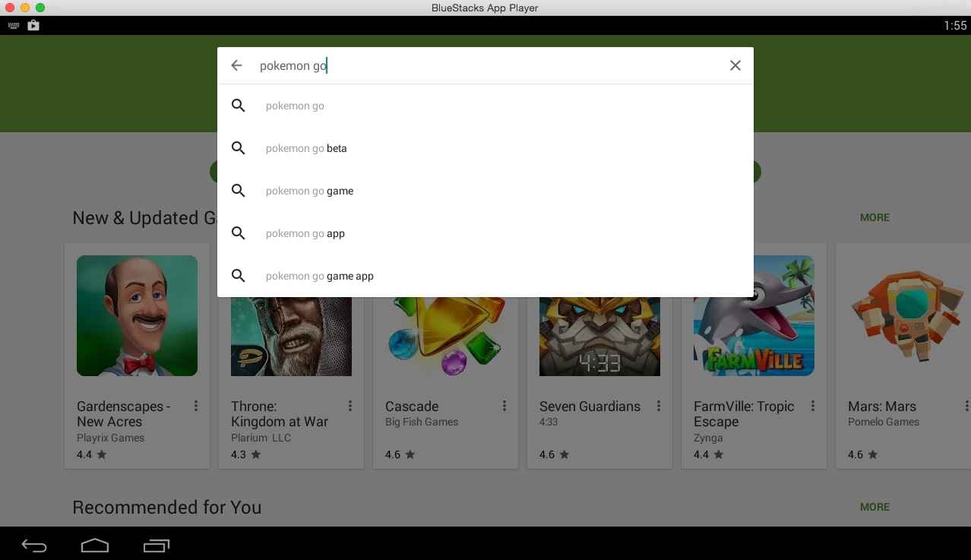Open the Seven Guardians thumbnail

pyautogui.click(x=599, y=337)
